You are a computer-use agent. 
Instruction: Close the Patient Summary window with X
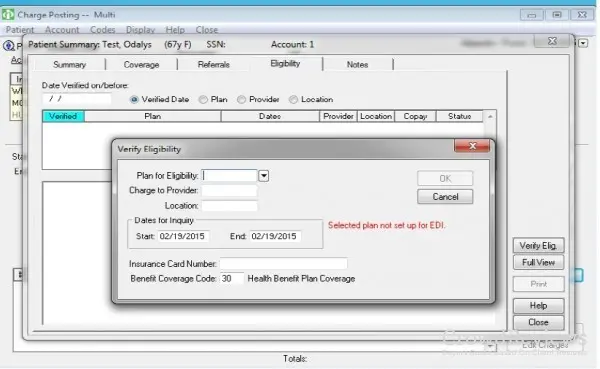[x=552, y=41]
